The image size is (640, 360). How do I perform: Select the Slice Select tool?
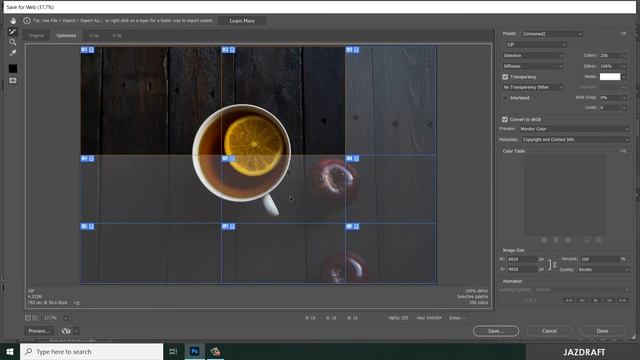tap(13, 31)
